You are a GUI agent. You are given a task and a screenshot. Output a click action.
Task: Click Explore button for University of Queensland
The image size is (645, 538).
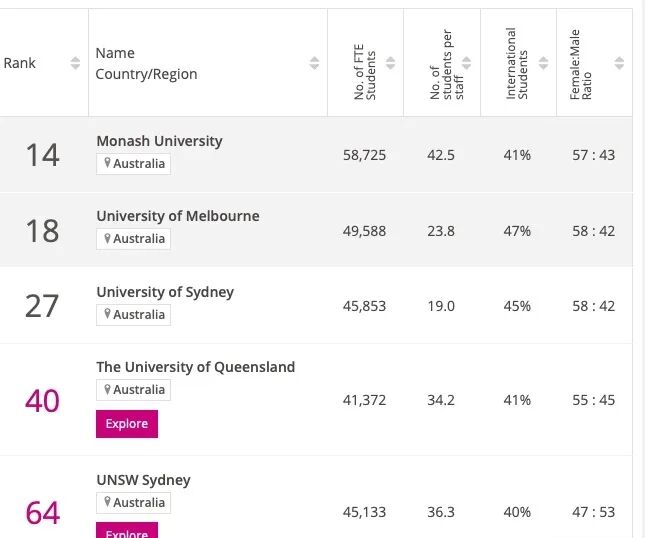[x=127, y=424]
